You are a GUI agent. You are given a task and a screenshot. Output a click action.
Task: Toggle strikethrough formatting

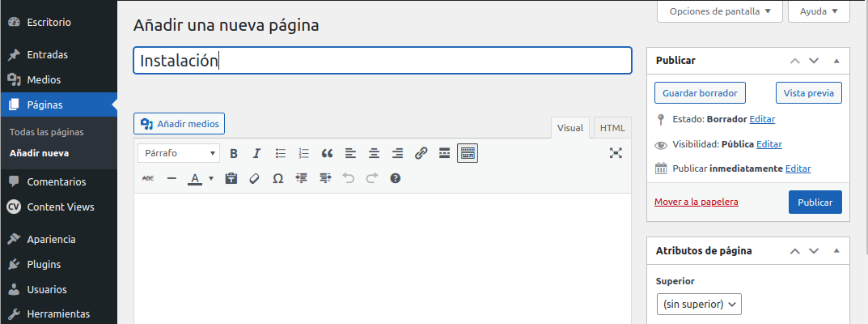coord(148,178)
